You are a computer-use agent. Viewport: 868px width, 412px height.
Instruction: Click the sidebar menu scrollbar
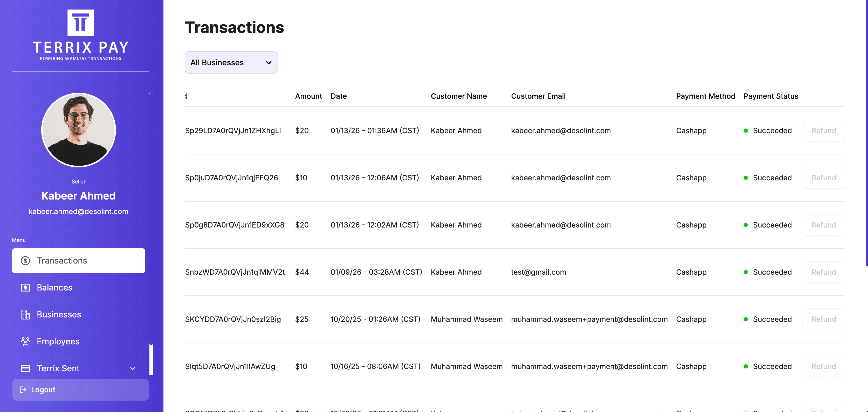pyautogui.click(x=151, y=359)
